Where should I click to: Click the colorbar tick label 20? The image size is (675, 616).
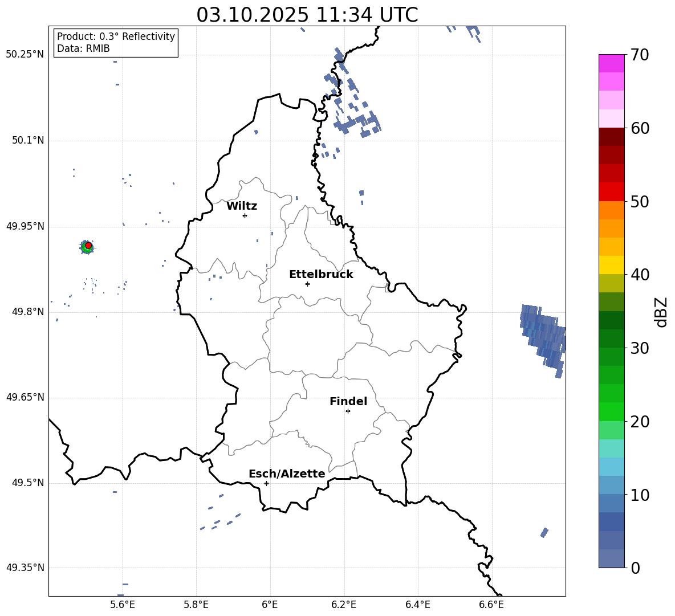tap(640, 421)
